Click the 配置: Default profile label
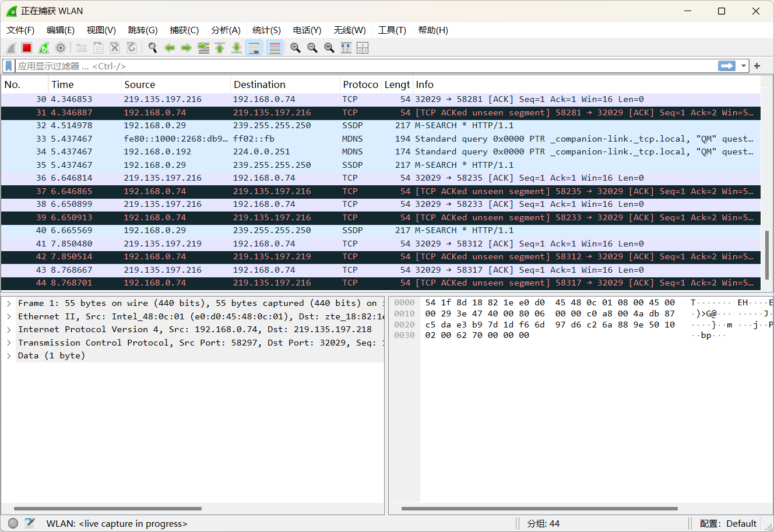This screenshot has width=774, height=532. coord(728,524)
